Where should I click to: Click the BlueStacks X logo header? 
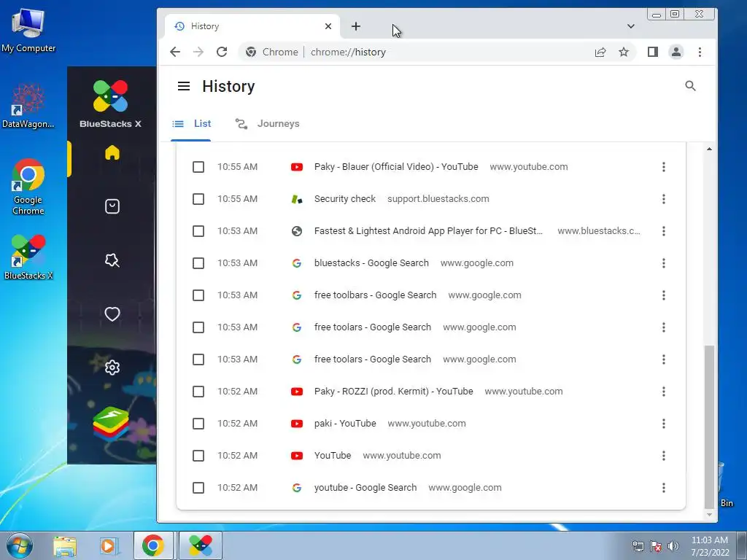coord(111,104)
